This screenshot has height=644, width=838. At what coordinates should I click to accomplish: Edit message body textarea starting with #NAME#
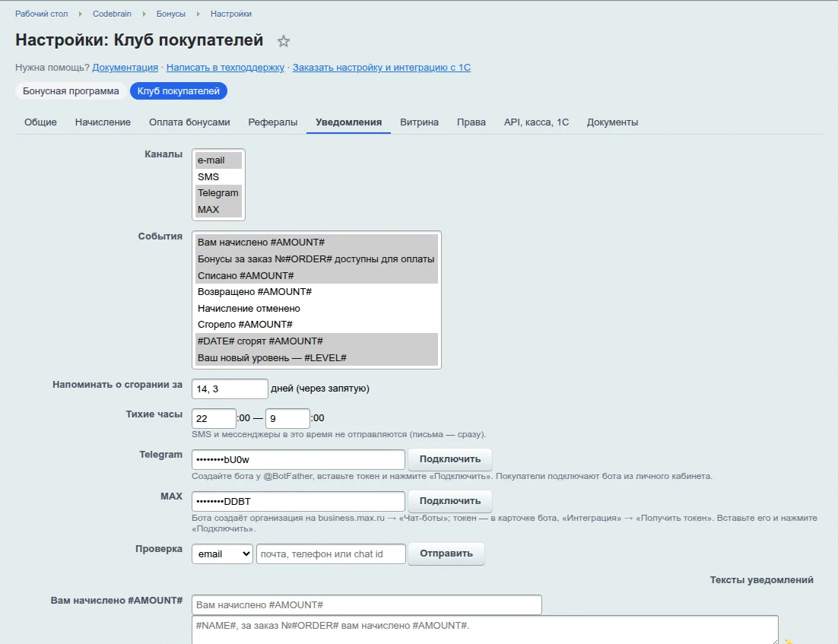[x=484, y=630]
